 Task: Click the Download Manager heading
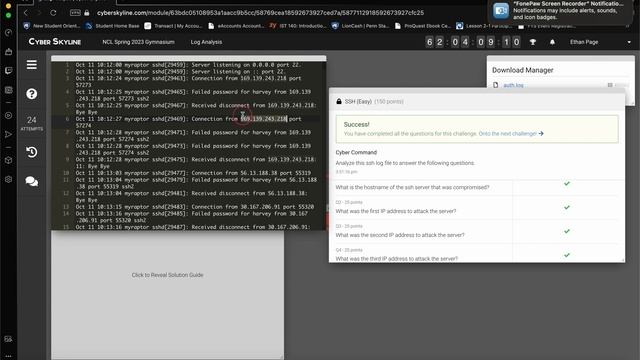(x=522, y=70)
